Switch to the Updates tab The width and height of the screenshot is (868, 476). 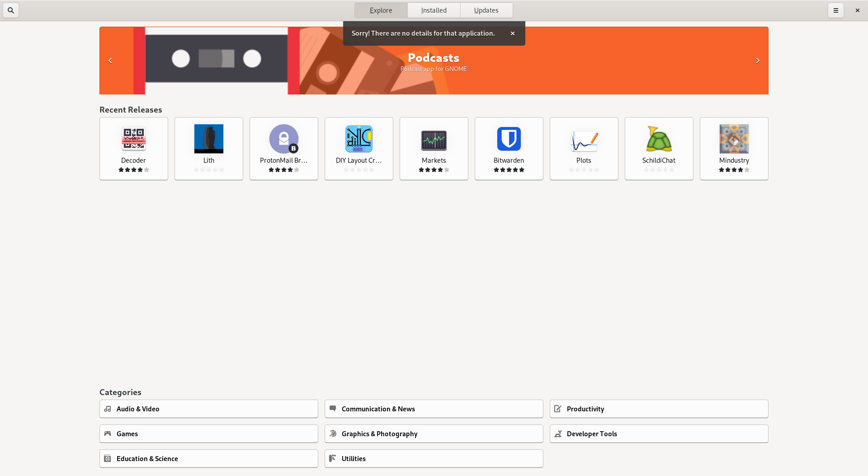tap(486, 10)
